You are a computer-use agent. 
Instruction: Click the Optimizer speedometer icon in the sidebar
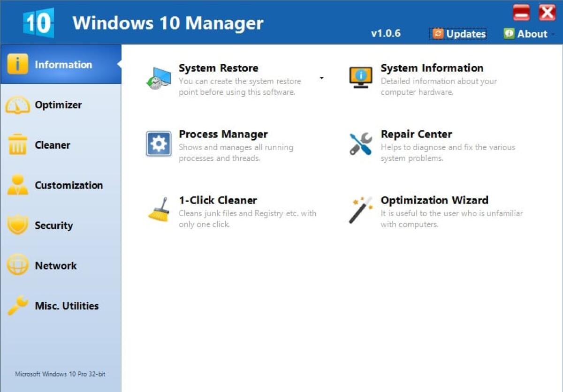(17, 105)
